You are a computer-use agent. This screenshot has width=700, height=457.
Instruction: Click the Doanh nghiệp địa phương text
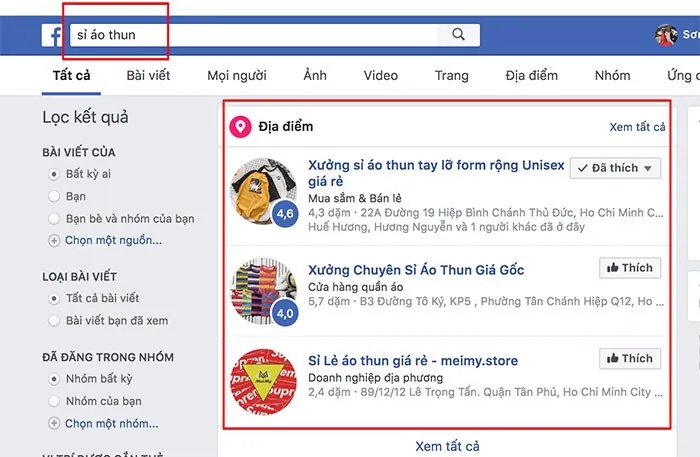[x=375, y=378]
